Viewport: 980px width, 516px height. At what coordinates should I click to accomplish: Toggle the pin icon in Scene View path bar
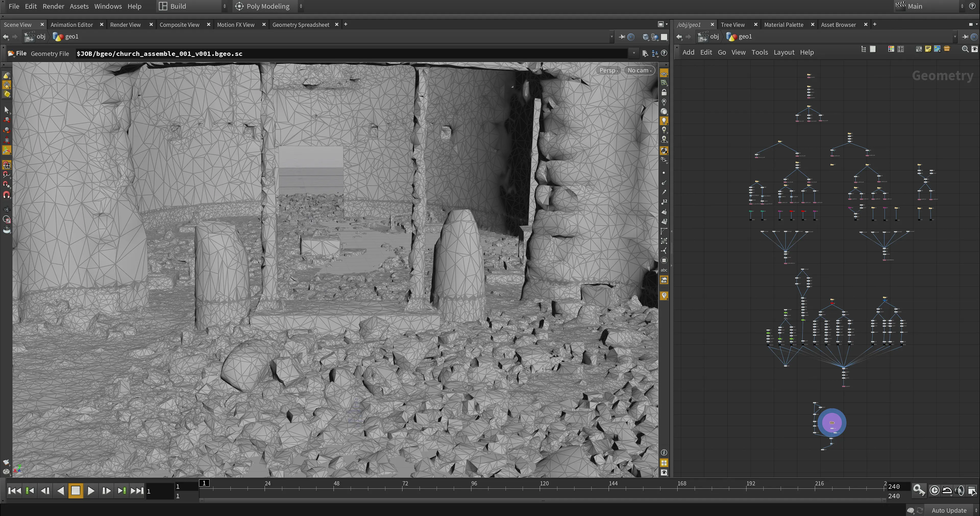pos(622,37)
